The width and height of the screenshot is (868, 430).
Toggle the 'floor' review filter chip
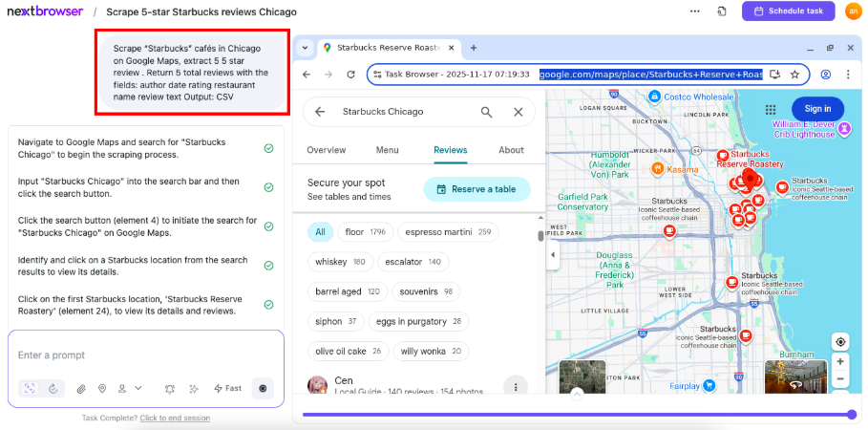tap(366, 232)
